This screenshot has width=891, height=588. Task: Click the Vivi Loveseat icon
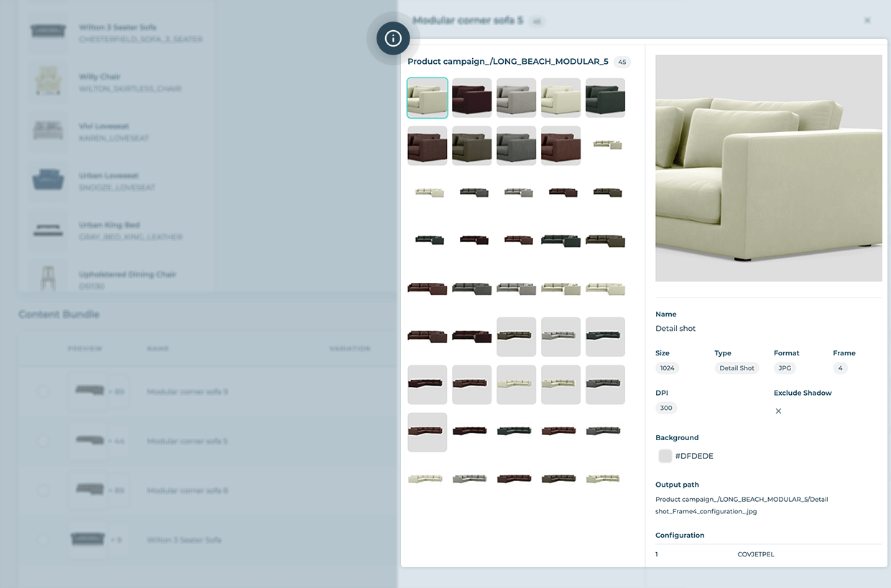point(47,131)
